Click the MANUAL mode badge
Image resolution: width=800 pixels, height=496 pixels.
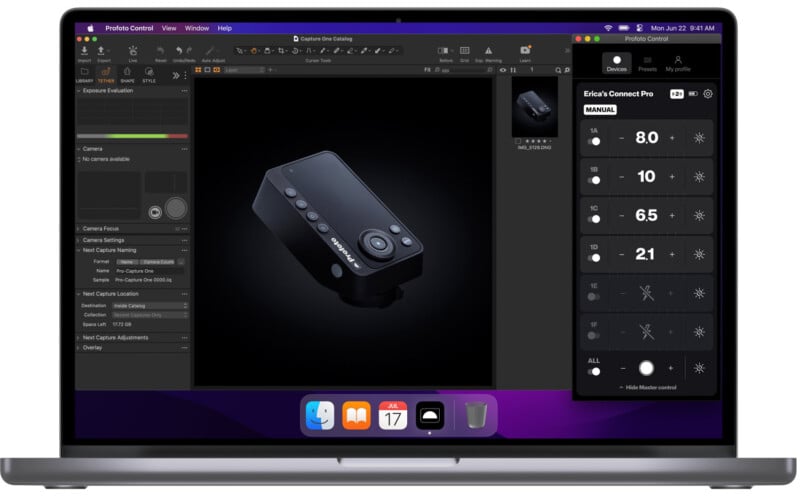click(600, 110)
